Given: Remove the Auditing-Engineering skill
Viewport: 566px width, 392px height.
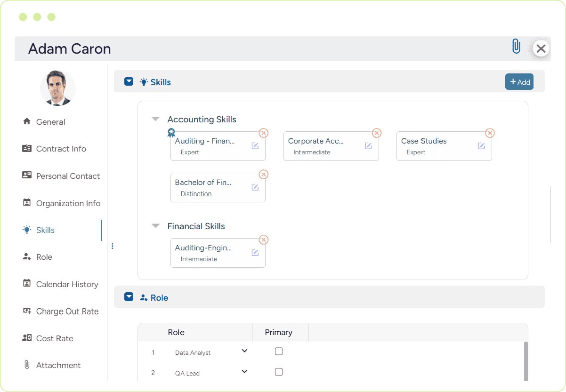Looking at the screenshot, I should 263,240.
